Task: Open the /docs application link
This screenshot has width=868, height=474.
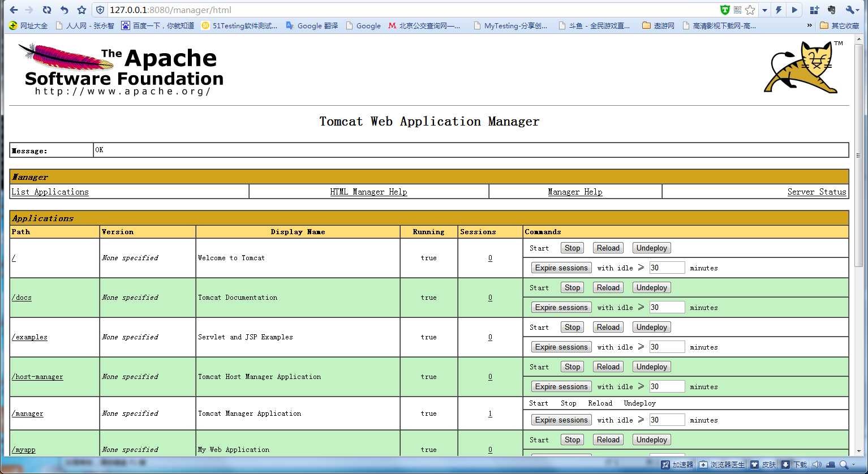Action: [x=22, y=298]
